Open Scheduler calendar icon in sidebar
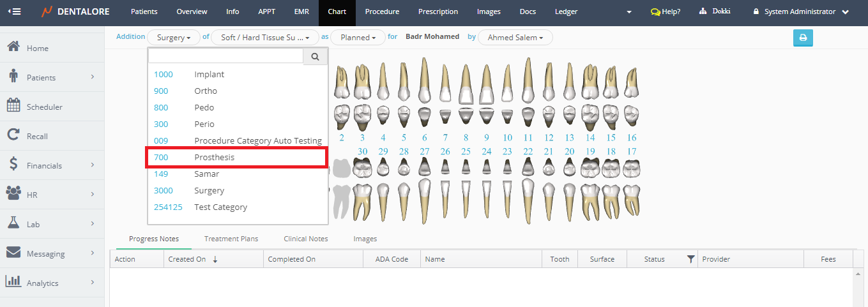This screenshot has height=307, width=868. point(13,107)
